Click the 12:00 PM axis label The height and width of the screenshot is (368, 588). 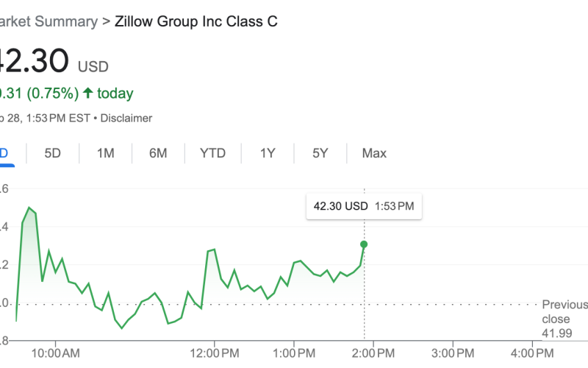215,353
